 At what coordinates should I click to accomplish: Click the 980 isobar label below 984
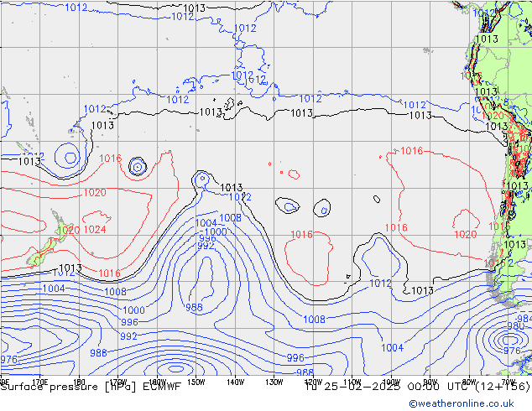[516, 326]
